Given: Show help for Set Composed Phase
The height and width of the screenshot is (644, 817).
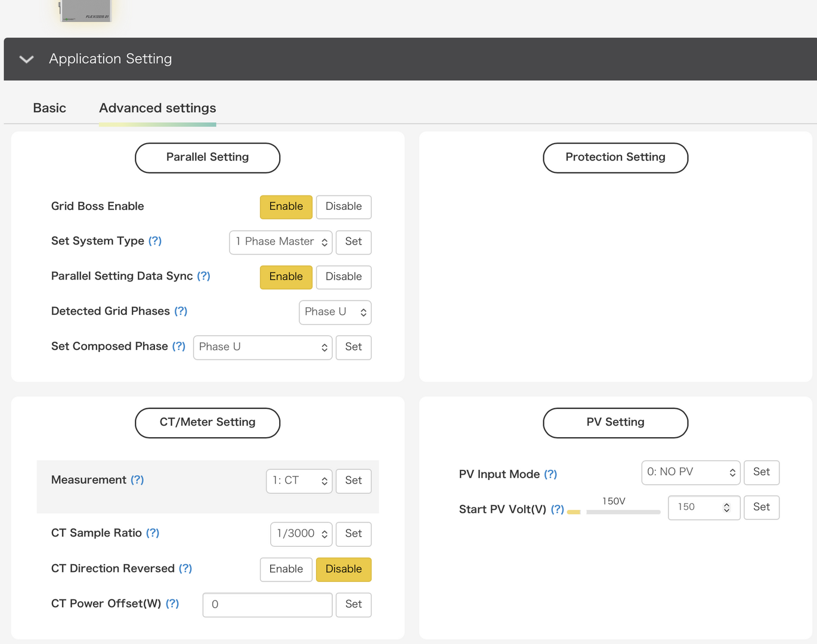Looking at the screenshot, I should (179, 346).
